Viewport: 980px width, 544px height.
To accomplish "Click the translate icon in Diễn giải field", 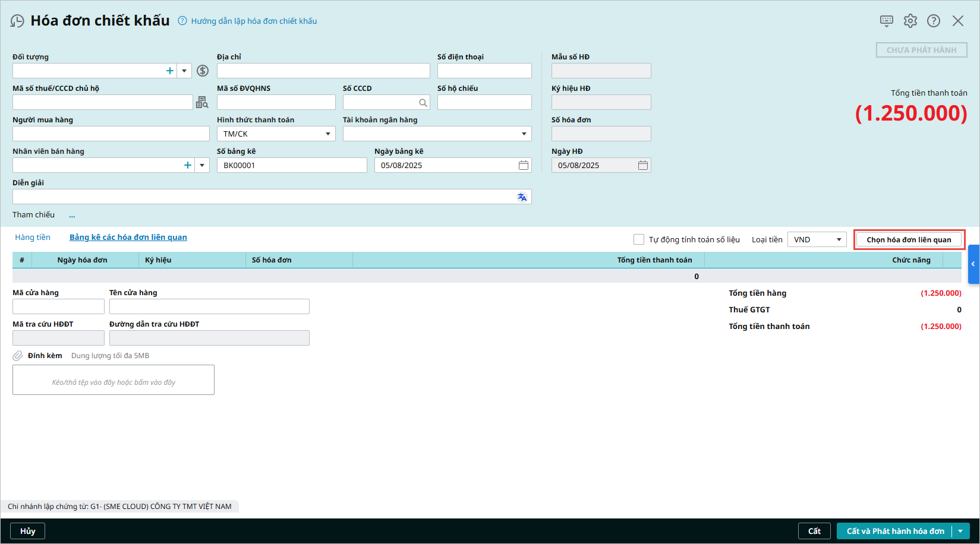I will pyautogui.click(x=522, y=197).
